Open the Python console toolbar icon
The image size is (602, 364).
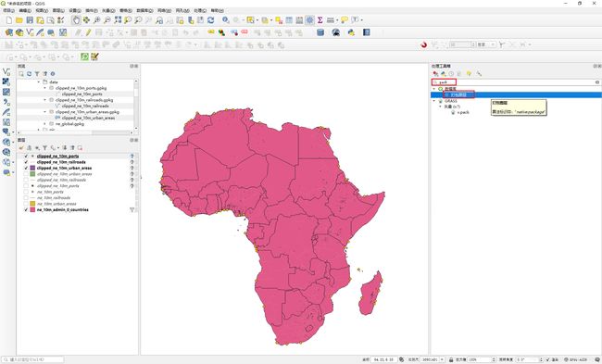[x=351, y=32]
